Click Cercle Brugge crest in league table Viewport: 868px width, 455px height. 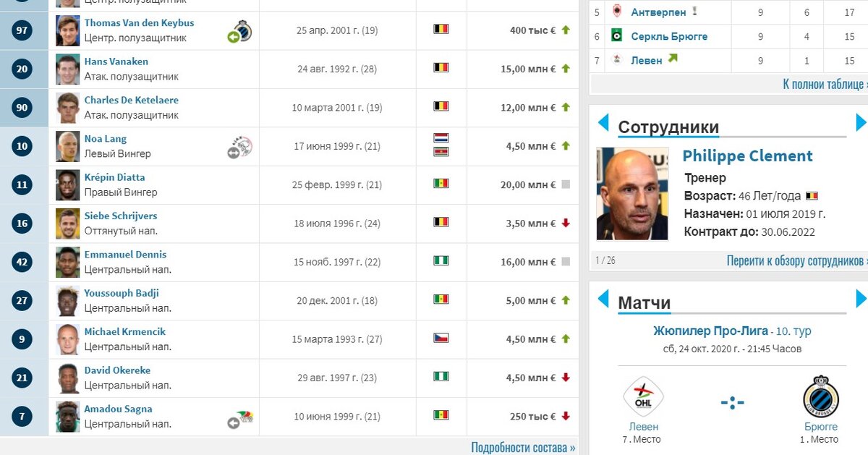tap(616, 36)
